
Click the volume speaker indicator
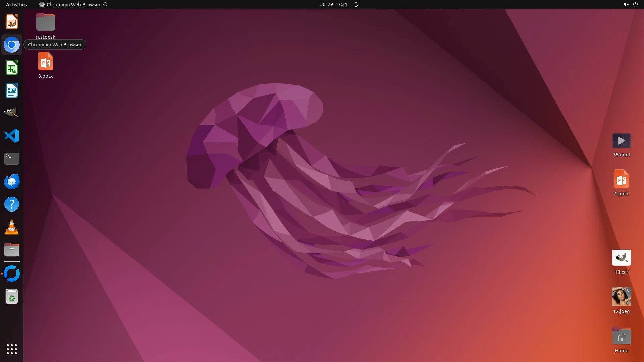626,4
